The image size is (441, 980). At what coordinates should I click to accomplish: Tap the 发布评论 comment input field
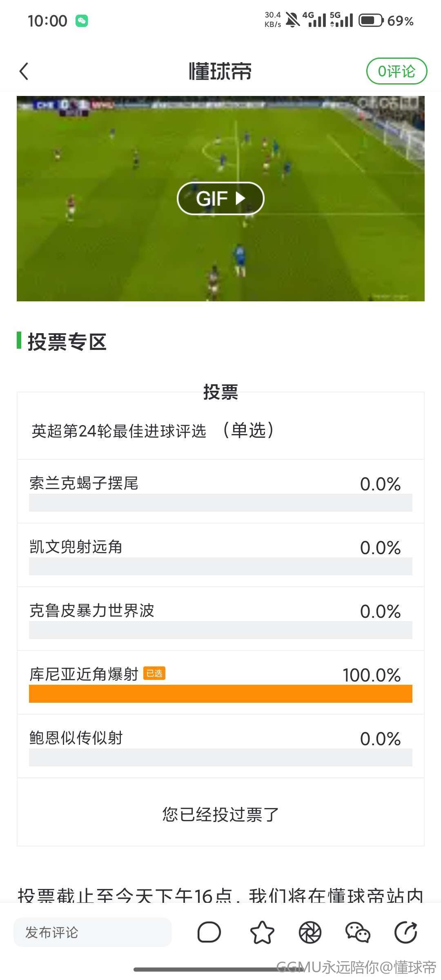[x=93, y=932]
